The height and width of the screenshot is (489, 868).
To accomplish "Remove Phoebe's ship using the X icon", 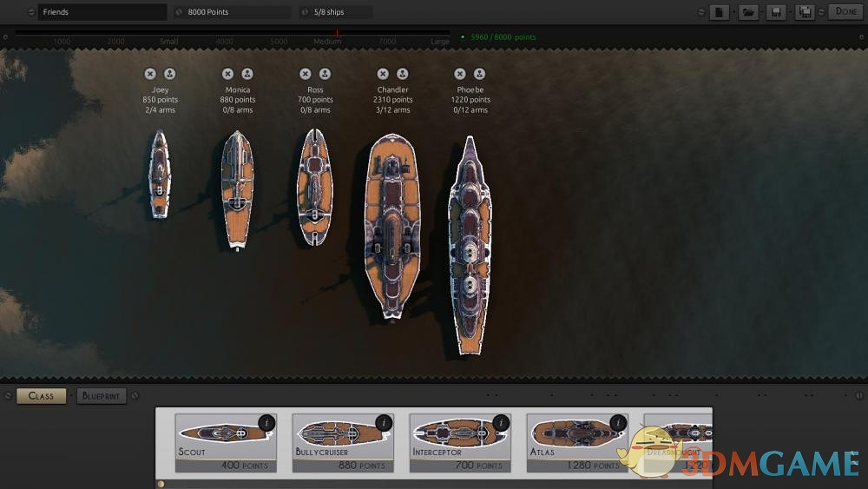I will pyautogui.click(x=460, y=74).
